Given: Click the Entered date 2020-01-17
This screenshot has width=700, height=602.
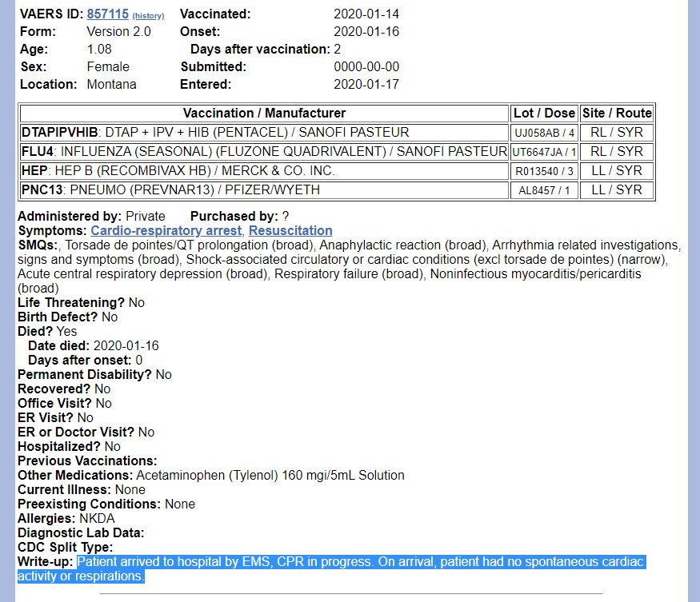Looking at the screenshot, I should pos(366,84).
